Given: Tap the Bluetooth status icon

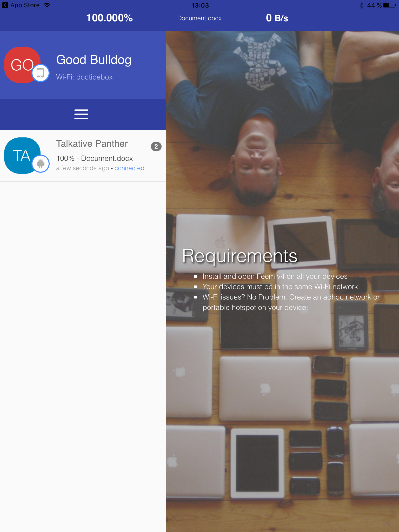Looking at the screenshot, I should coord(361,5).
